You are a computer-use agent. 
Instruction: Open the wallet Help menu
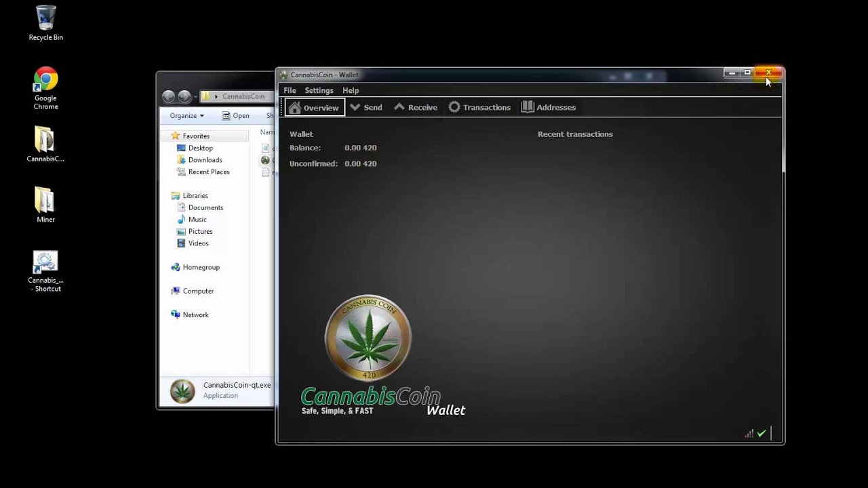click(351, 90)
